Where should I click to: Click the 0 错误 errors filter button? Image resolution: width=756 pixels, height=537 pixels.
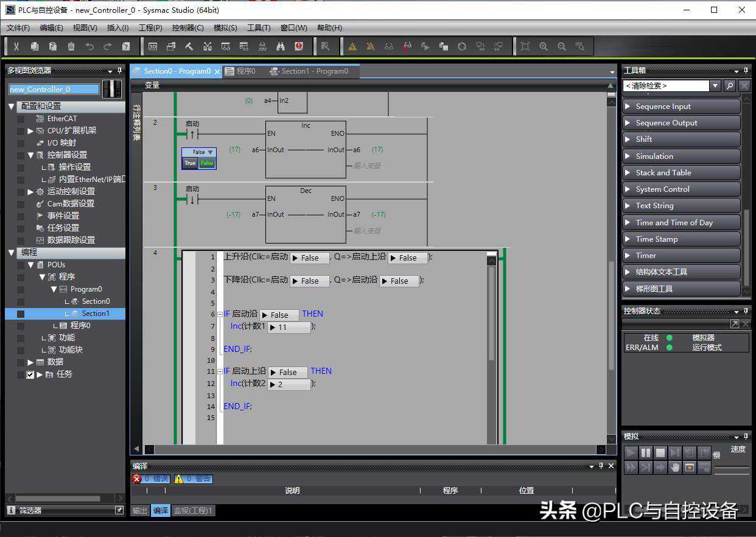click(x=151, y=479)
